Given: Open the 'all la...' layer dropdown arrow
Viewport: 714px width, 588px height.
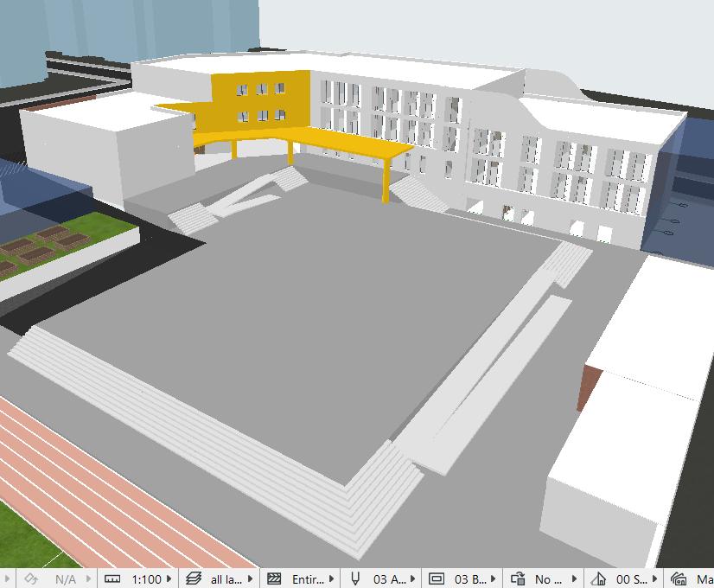Looking at the screenshot, I should pyautogui.click(x=251, y=578).
